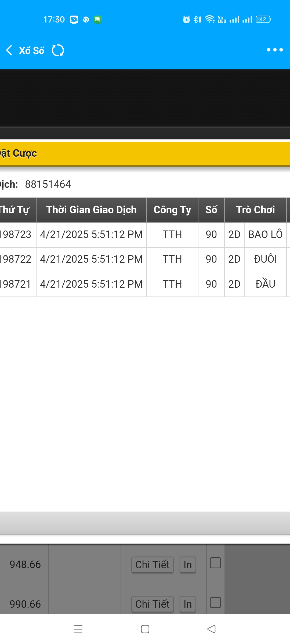Tap the Android home square button

pos(145,629)
